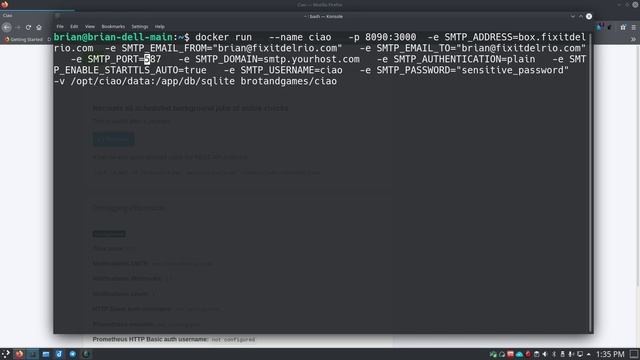Image resolution: width=640 pixels, height=360 pixels.
Task: Minimize the Konsole window
Action: (x=573, y=16)
